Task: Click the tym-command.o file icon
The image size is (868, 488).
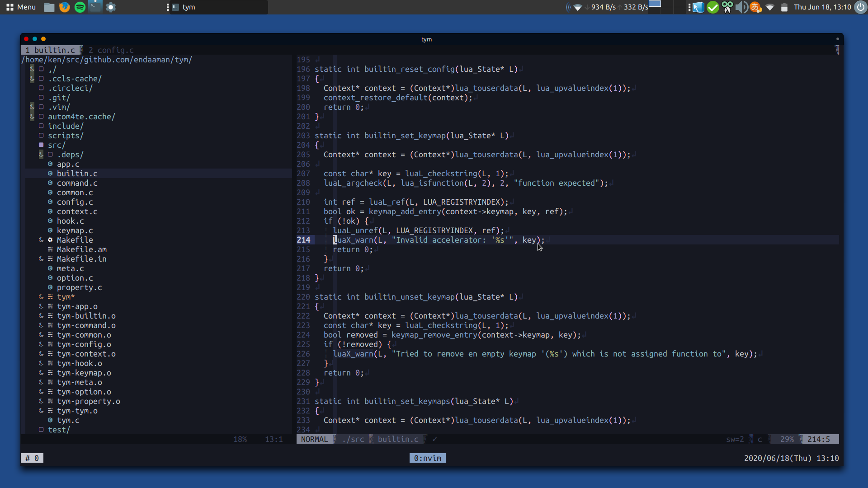Action: pos(50,325)
